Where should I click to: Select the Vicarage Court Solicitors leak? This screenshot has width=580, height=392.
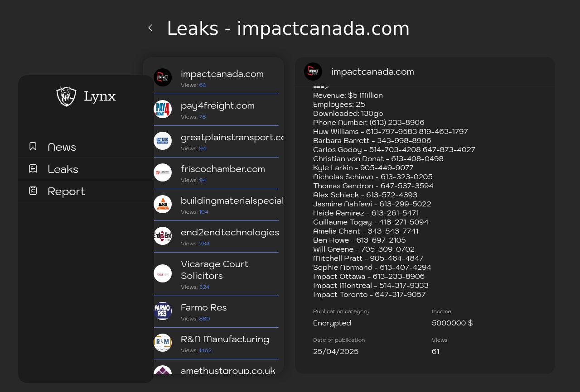(x=216, y=274)
